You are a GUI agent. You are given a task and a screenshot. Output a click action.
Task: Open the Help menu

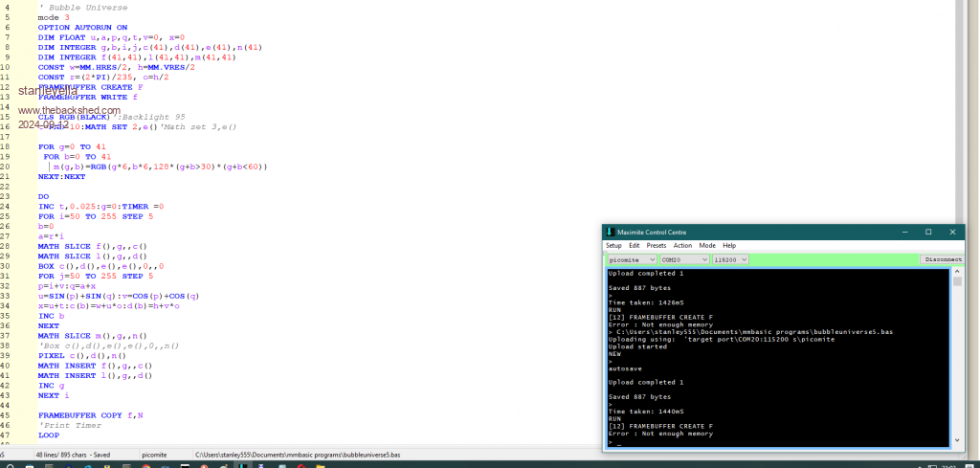click(x=728, y=246)
